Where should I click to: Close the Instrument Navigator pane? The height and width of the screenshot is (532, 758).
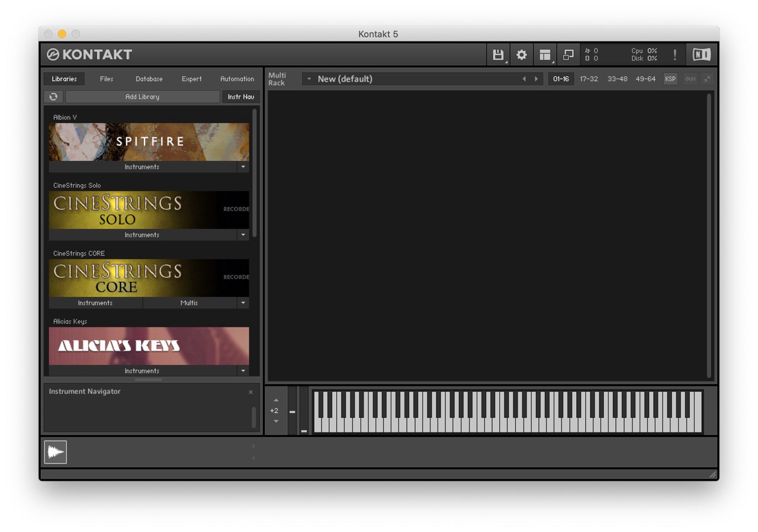tap(250, 392)
